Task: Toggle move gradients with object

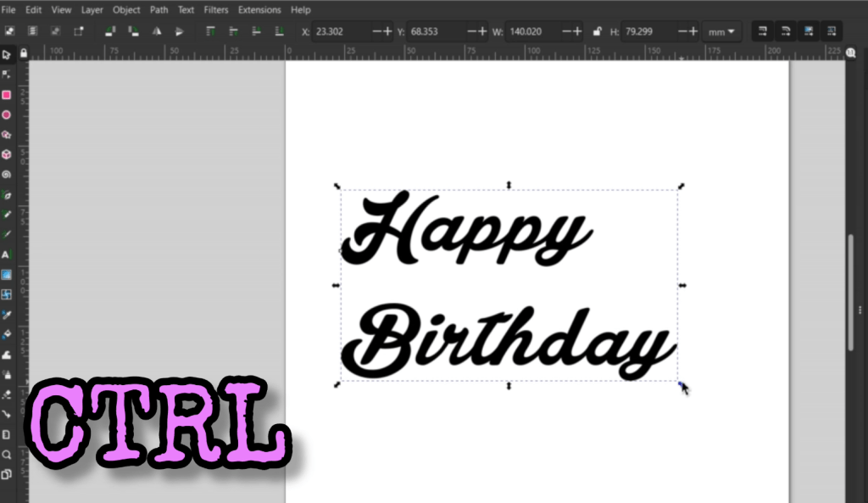Action: 809,31
